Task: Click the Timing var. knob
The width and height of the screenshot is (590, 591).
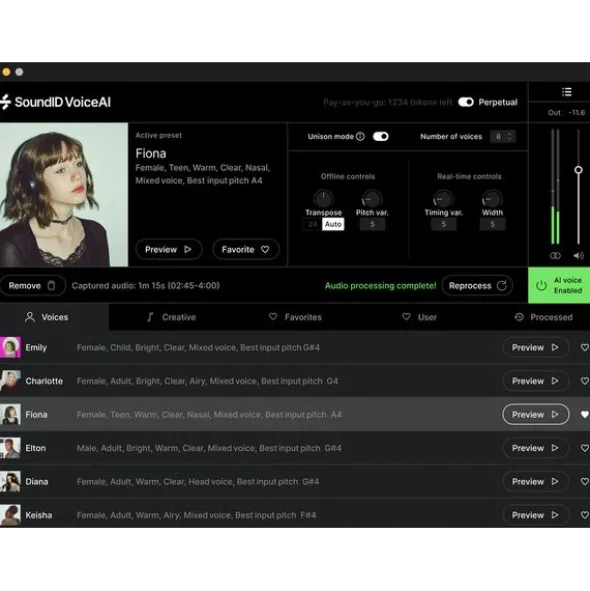Action: pos(443,199)
